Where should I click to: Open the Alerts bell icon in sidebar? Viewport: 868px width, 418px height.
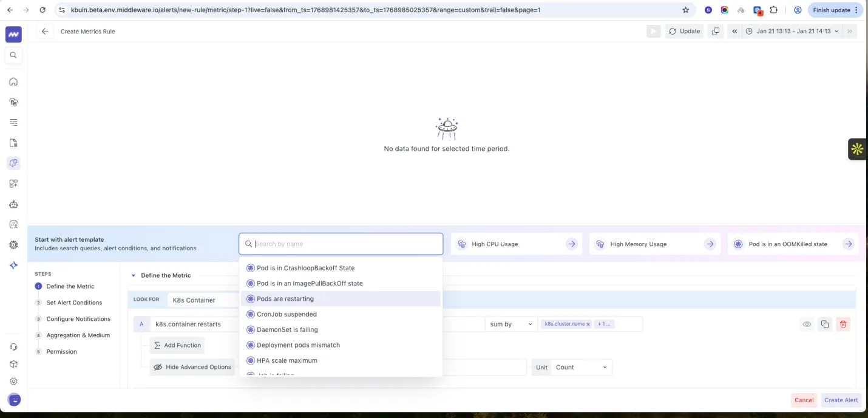tap(13, 163)
